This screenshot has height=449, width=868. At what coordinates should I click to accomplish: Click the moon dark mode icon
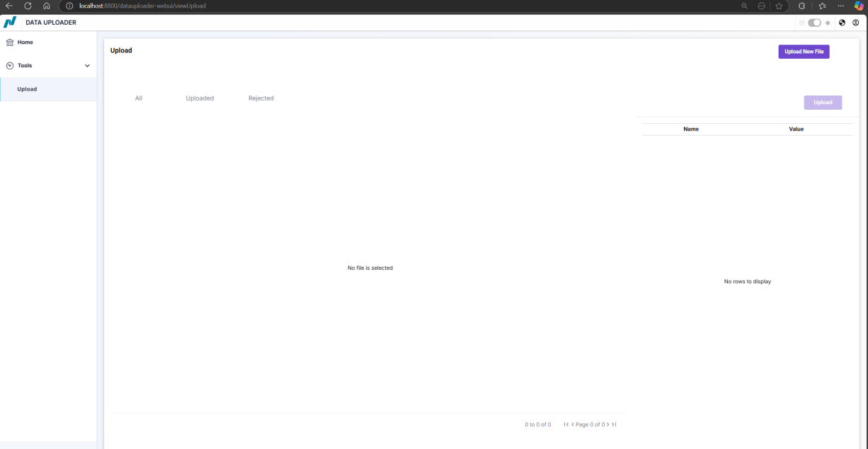click(802, 23)
